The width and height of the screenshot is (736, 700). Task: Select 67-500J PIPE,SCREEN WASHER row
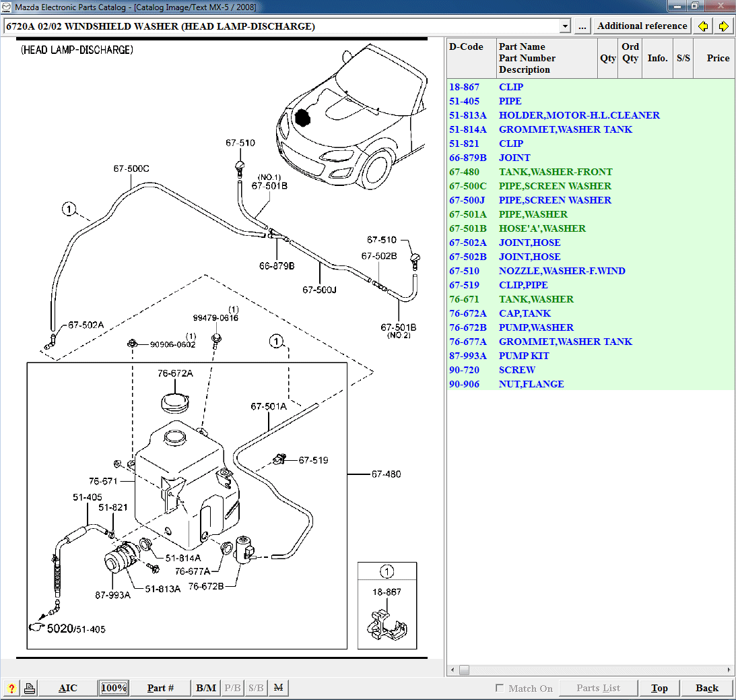click(591, 200)
